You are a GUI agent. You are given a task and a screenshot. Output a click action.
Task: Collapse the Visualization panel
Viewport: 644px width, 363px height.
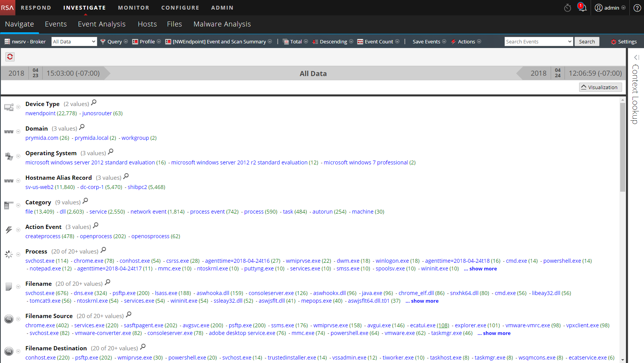point(600,87)
